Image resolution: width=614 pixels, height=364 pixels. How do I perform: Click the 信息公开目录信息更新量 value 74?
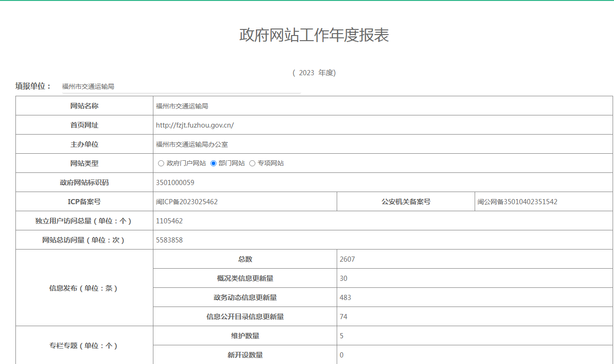pyautogui.click(x=344, y=317)
